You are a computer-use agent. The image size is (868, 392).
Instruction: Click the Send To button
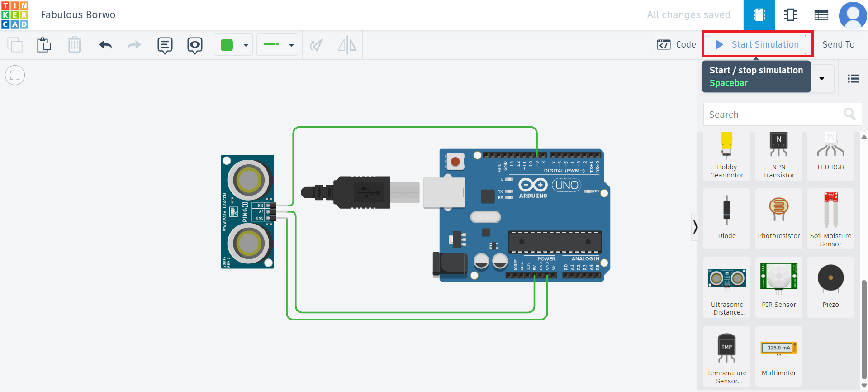click(x=838, y=44)
